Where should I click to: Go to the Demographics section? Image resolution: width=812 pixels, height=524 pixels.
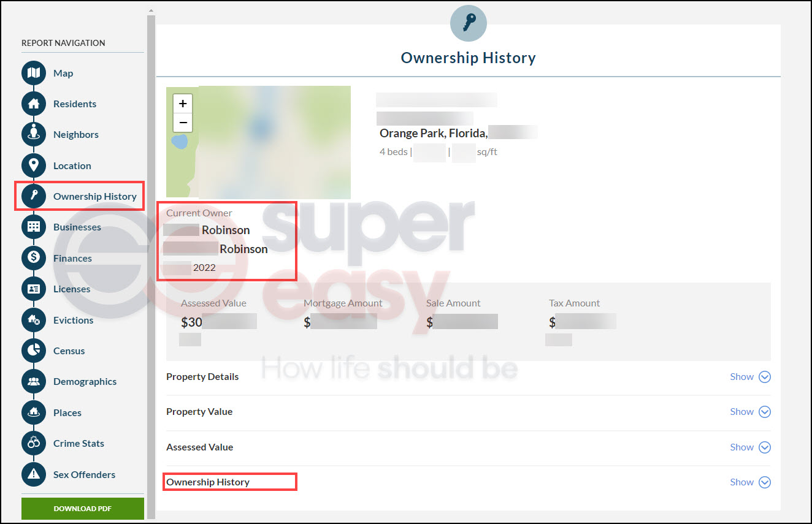(x=85, y=381)
